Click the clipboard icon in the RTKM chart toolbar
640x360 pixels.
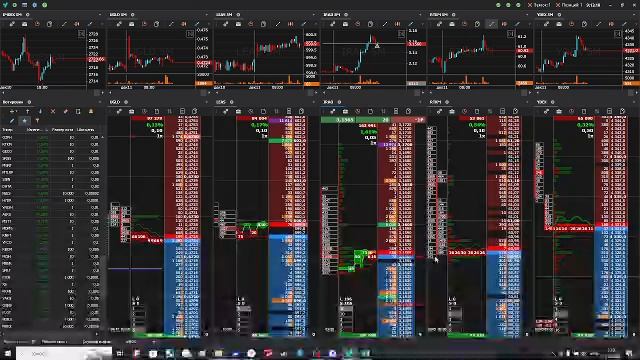pos(478,24)
